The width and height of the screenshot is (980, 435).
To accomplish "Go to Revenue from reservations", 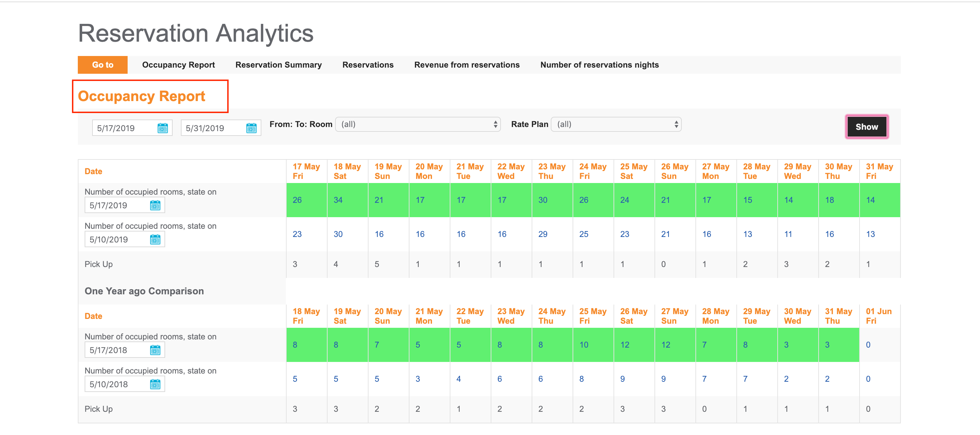I will tap(466, 65).
